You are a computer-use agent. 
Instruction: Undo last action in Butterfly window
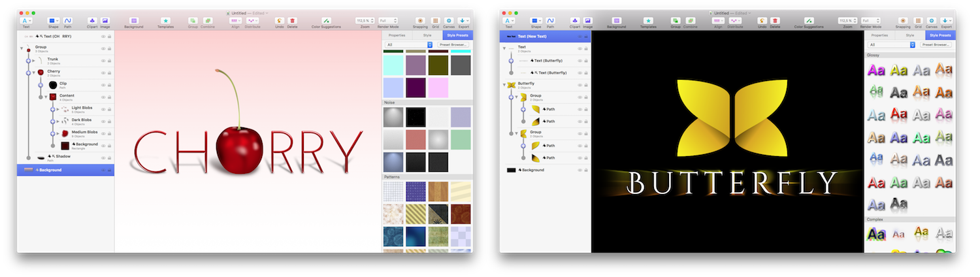tap(762, 21)
